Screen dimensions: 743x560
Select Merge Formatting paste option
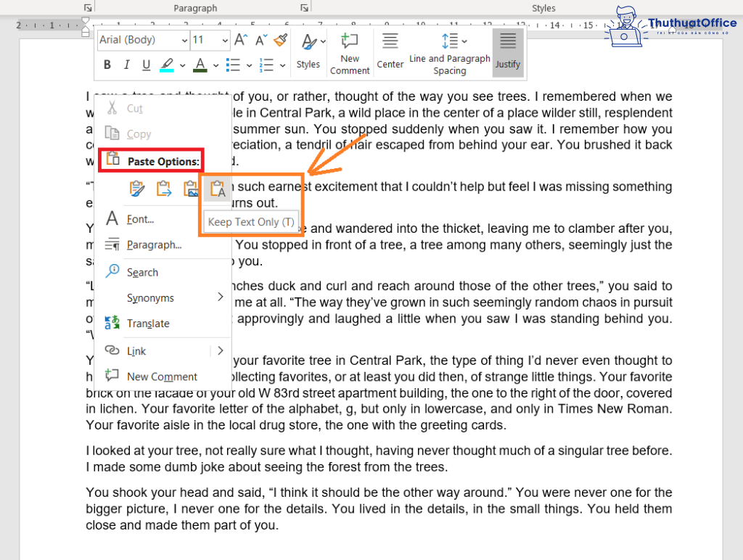[x=164, y=189]
